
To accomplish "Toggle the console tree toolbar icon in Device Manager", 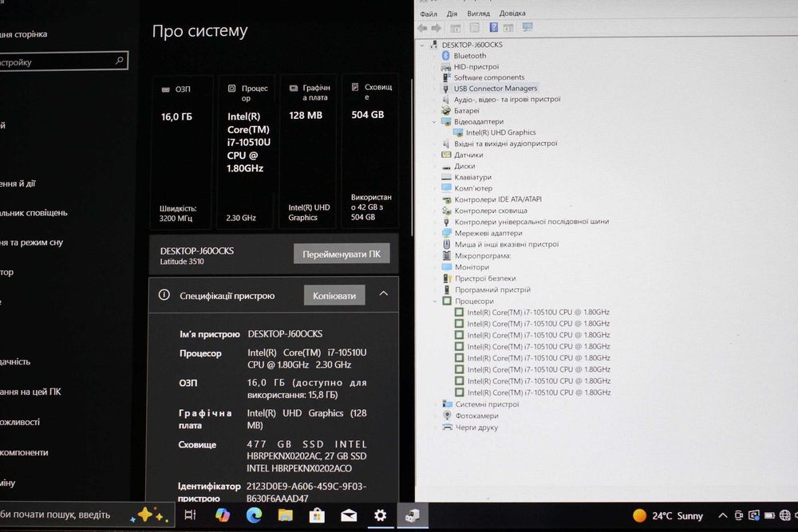I will point(456,28).
